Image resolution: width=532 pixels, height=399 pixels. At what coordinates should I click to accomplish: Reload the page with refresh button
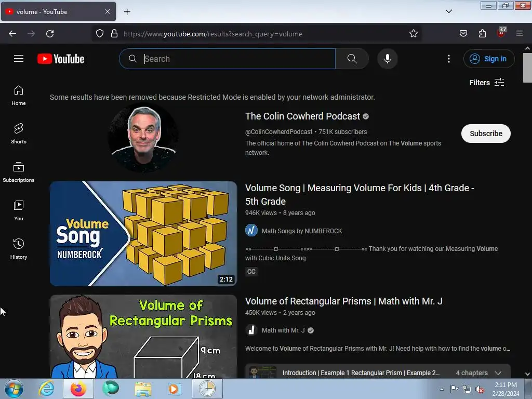[50, 34]
